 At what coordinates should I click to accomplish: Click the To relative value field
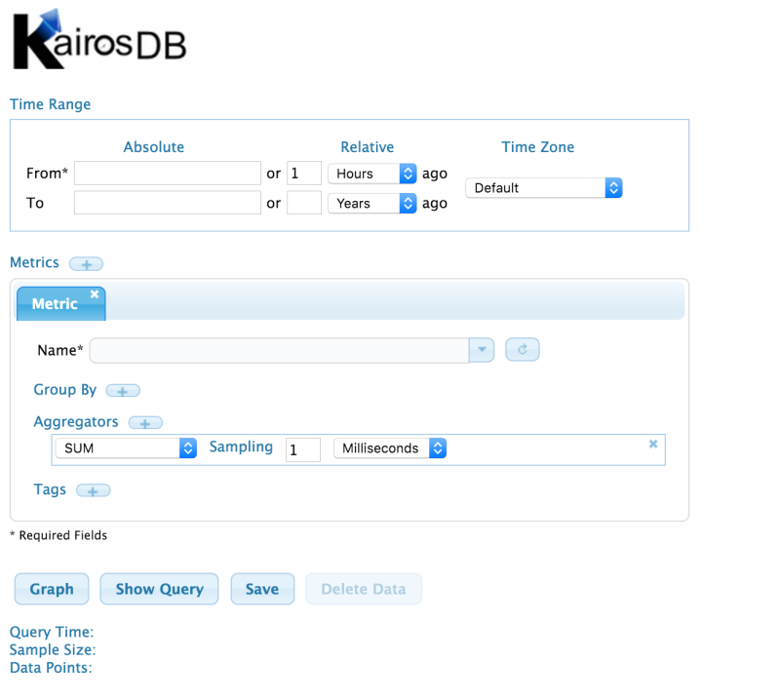click(304, 203)
